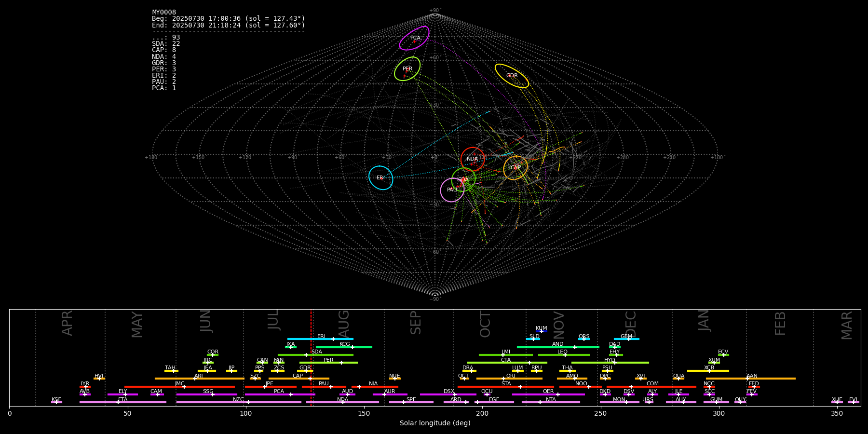Click the PER activity bar in the timeline
The image size is (868, 434).
click(x=328, y=363)
